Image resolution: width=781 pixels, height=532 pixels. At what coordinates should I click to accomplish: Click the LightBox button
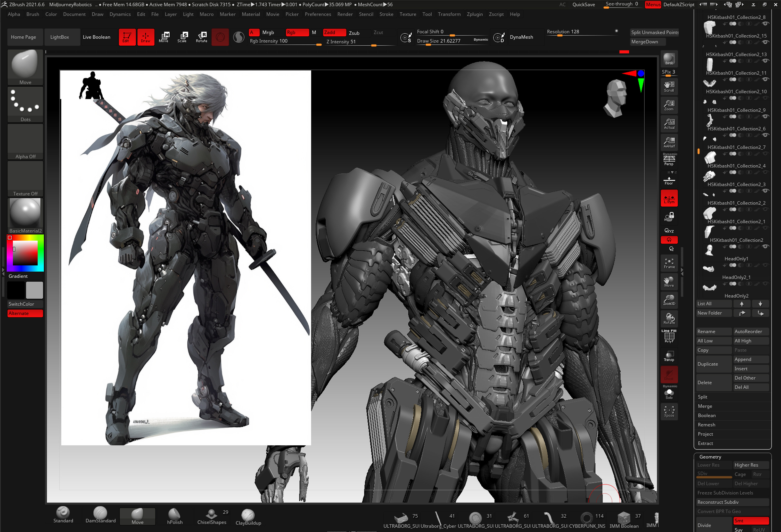click(x=60, y=37)
